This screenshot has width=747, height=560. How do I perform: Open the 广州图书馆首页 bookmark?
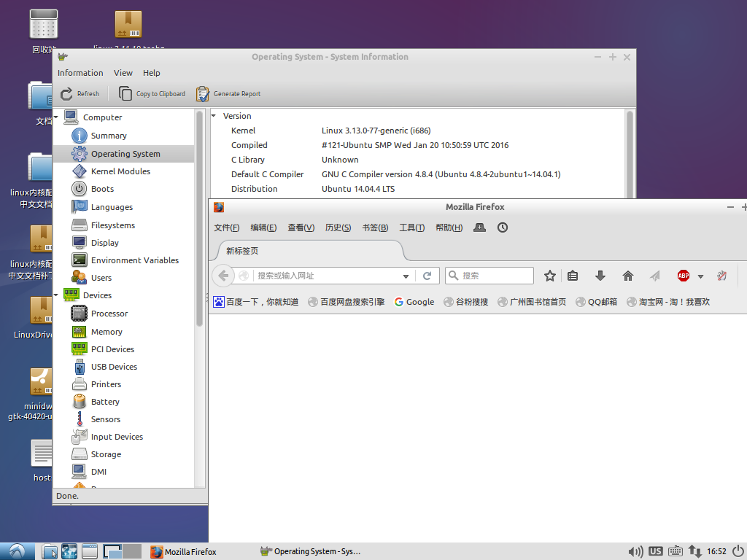click(x=532, y=302)
